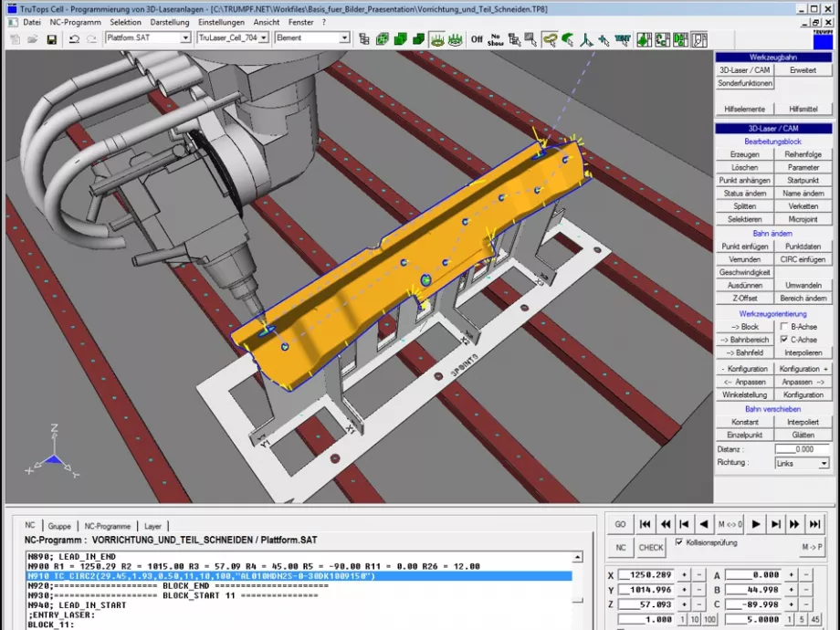Screen dimensions: 840x630
Task: Click the green solid with edges icon
Action: [419, 39]
